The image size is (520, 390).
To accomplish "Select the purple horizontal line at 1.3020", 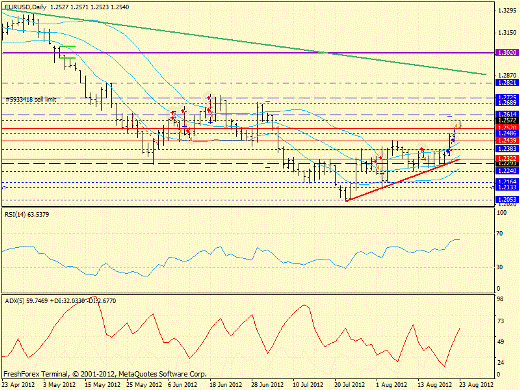I will 248,53.
